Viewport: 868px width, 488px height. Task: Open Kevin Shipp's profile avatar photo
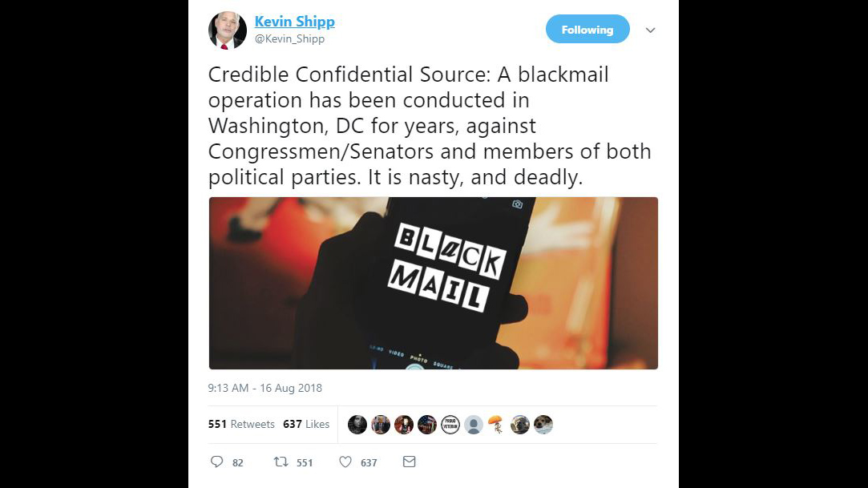point(228,30)
